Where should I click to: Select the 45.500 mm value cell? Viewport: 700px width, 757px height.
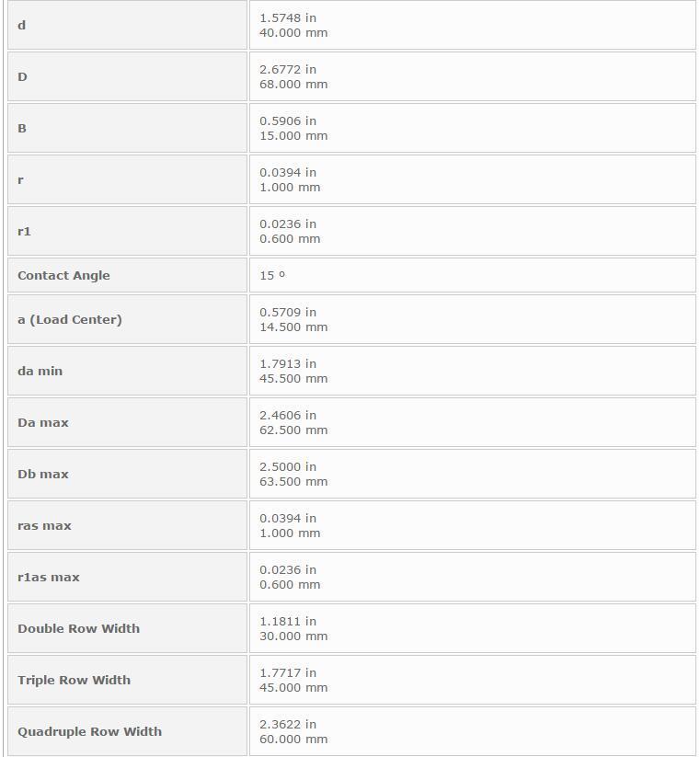coord(293,379)
